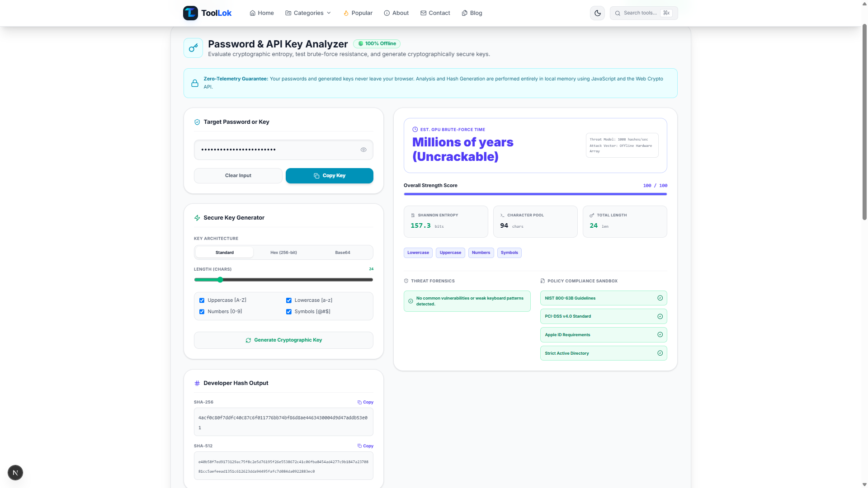This screenshot has height=488, width=868.
Task: Click check icon in Strict Active Directory row
Action: tap(660, 353)
